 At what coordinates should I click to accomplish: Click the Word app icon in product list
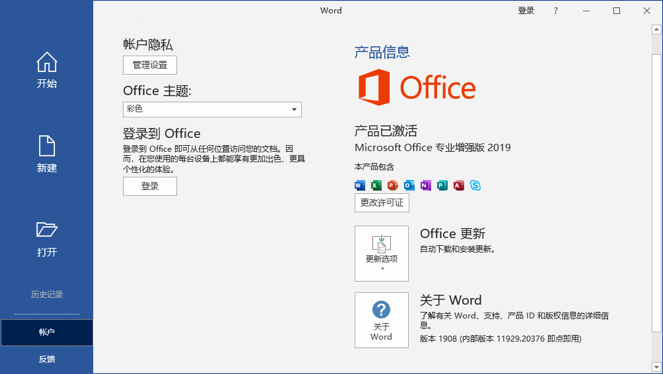359,185
